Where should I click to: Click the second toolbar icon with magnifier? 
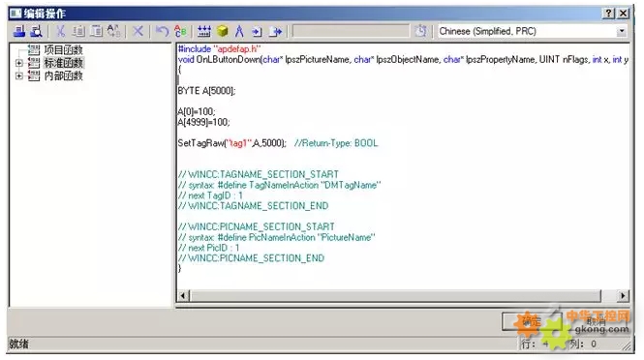pyautogui.click(x=36, y=31)
